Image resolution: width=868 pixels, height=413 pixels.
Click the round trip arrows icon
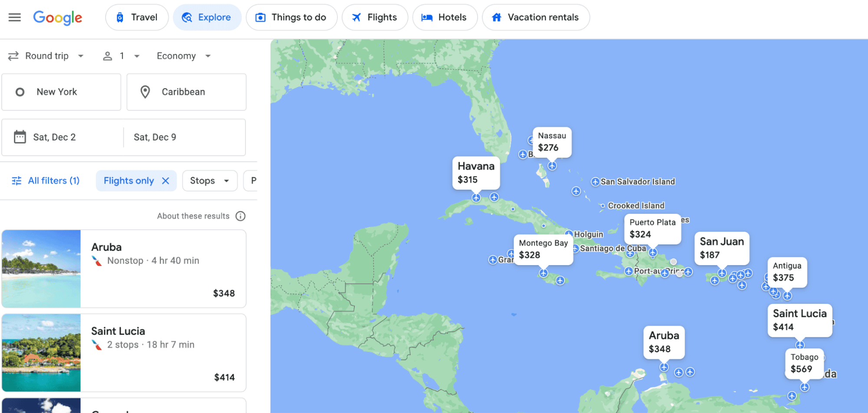tap(13, 56)
